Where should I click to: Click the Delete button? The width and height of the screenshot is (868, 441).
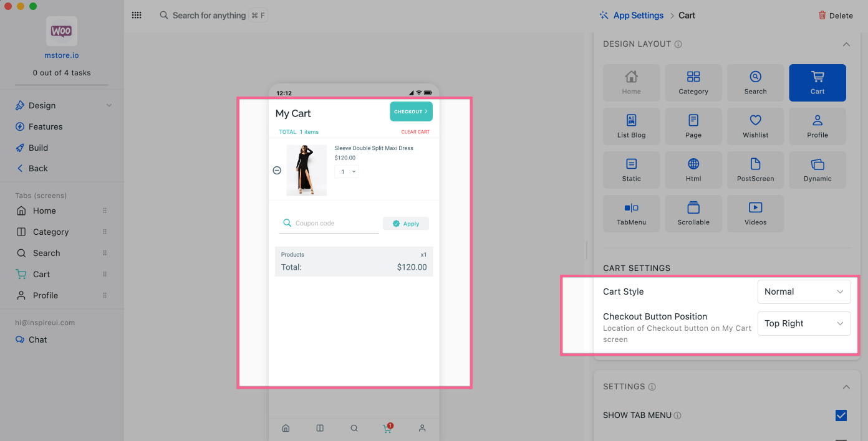(836, 16)
